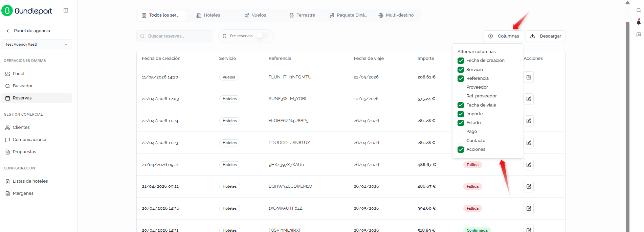Uncheck the Referencia column checkbox

pyautogui.click(x=461, y=78)
